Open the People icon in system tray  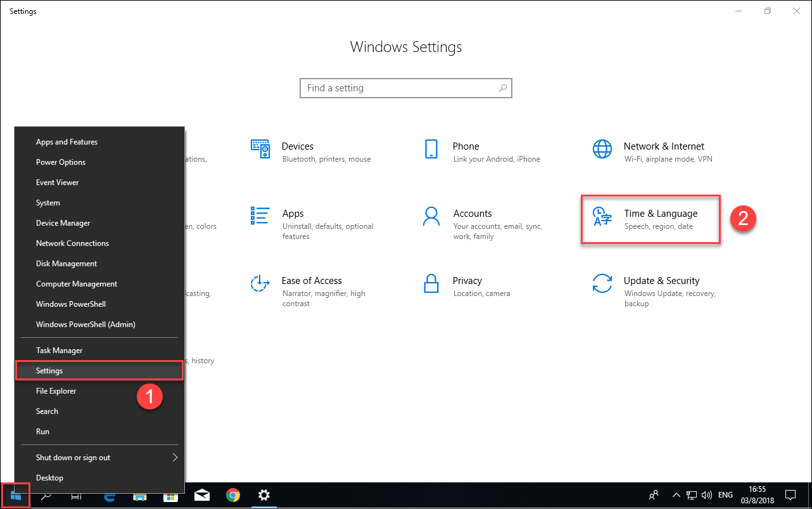click(x=654, y=495)
